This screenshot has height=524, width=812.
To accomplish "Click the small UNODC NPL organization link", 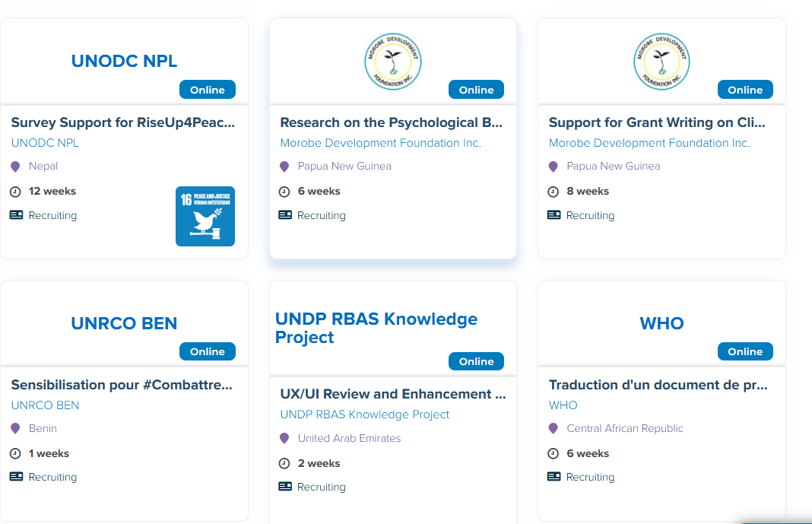I will (45, 143).
